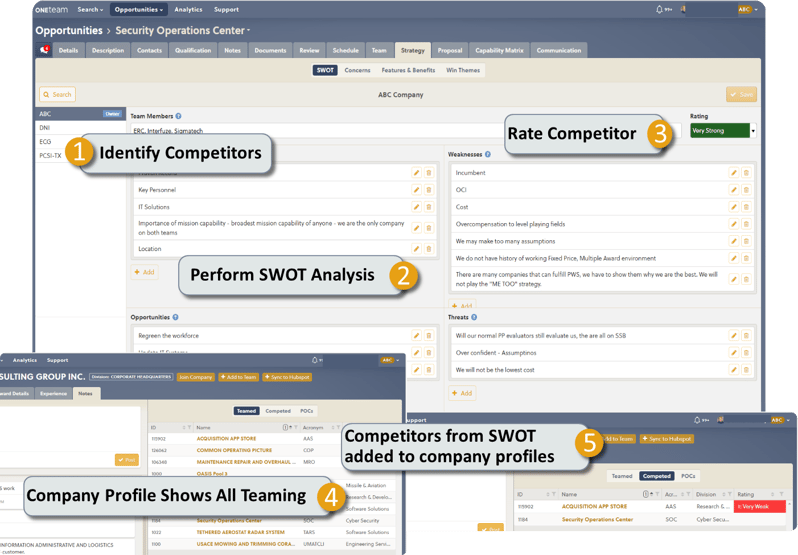Select the Concerns sub-tab
This screenshot has width=798, height=555.
357,70
